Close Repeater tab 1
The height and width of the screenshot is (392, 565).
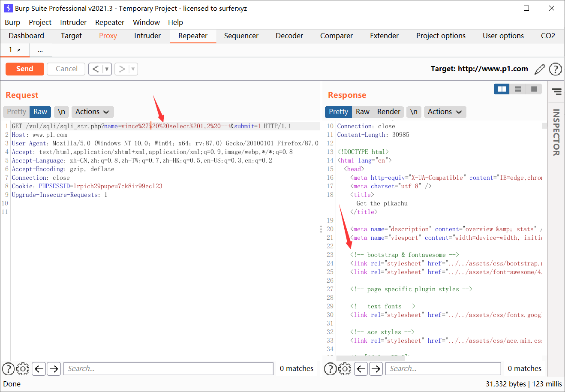coord(19,50)
